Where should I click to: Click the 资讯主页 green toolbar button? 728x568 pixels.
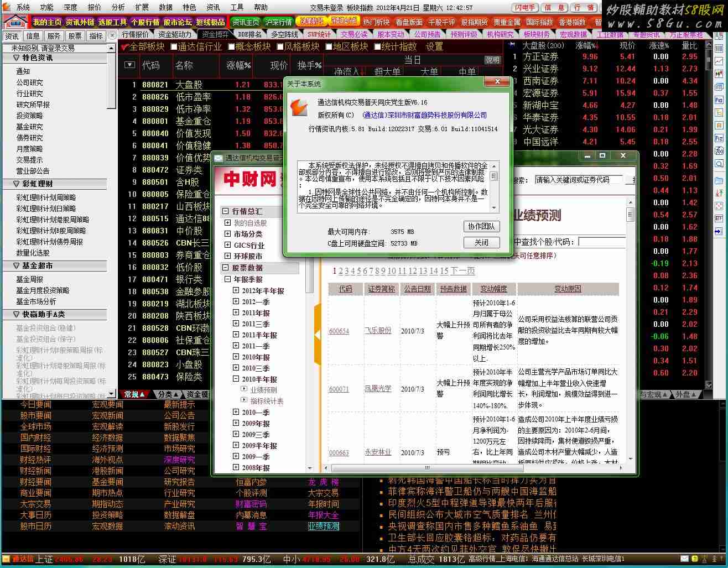[246, 22]
